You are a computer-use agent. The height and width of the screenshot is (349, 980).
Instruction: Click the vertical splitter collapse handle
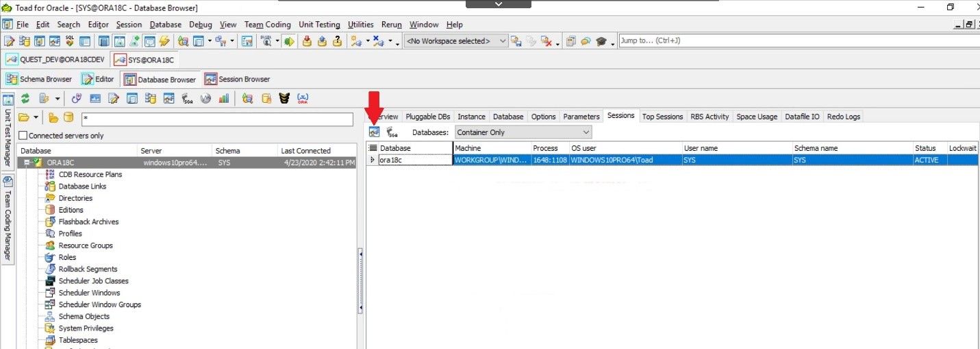click(361, 282)
